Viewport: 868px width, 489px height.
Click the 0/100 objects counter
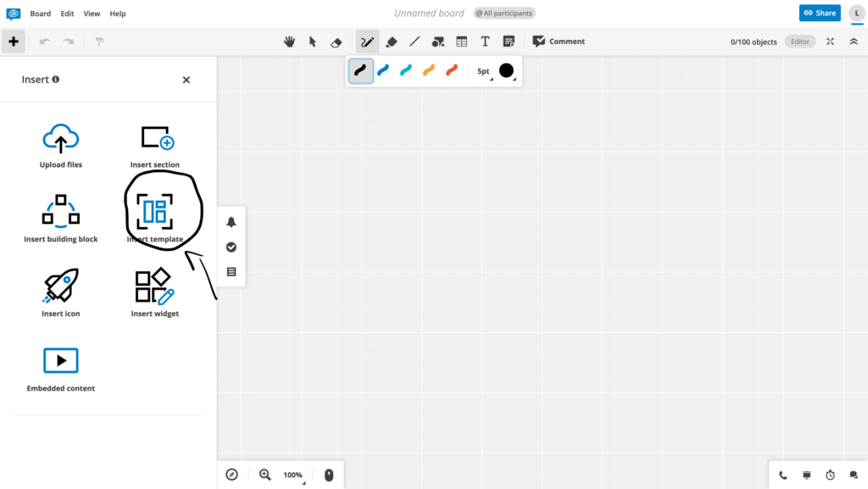[x=754, y=42]
